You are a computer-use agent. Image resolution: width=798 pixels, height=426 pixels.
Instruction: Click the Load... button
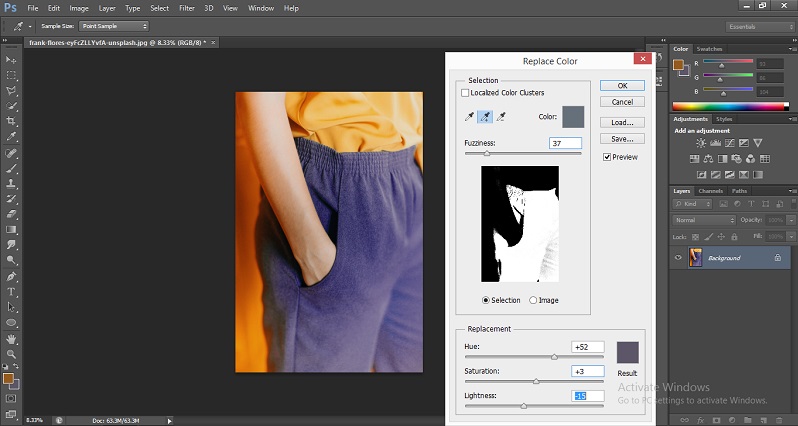tap(622, 123)
